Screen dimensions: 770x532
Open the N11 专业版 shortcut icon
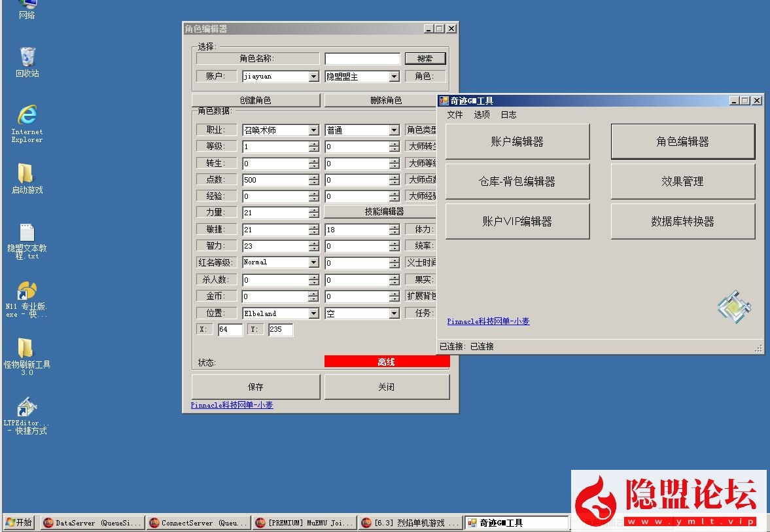[x=27, y=291]
